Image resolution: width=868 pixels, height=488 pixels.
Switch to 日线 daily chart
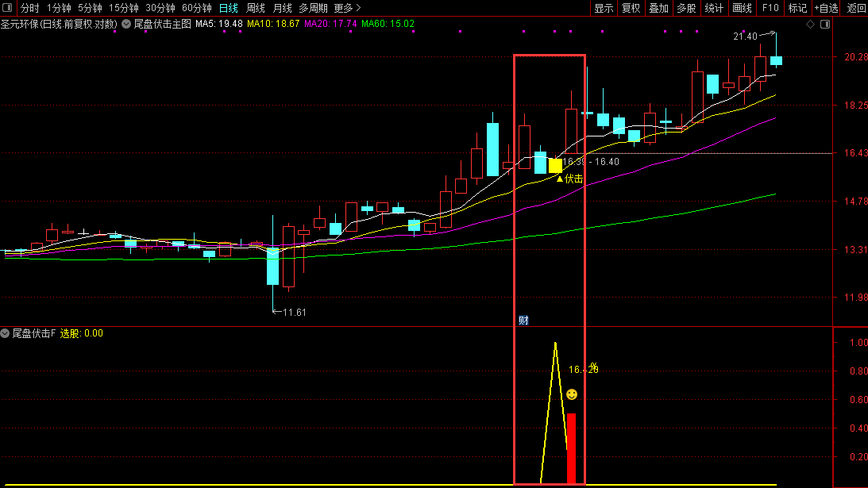228,8
